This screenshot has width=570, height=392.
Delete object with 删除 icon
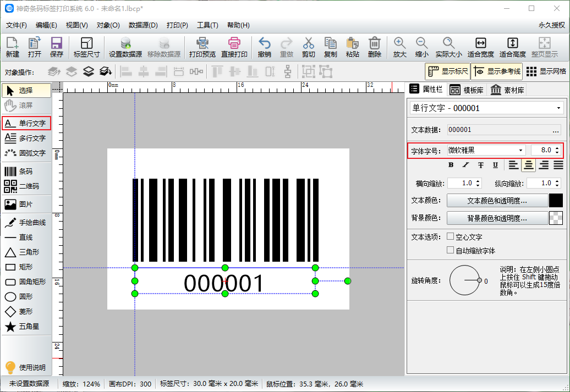375,47
